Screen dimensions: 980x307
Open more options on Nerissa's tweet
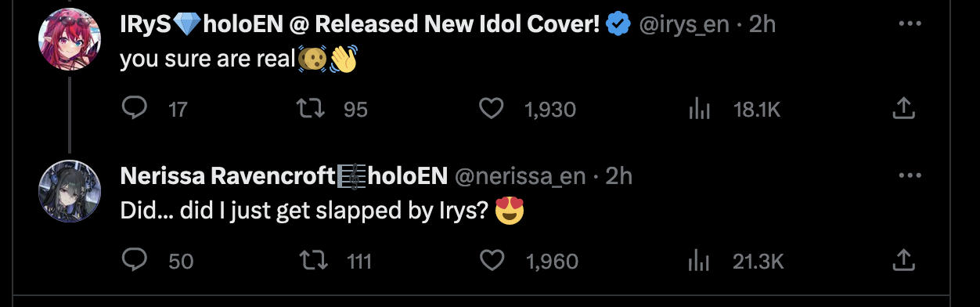910,176
